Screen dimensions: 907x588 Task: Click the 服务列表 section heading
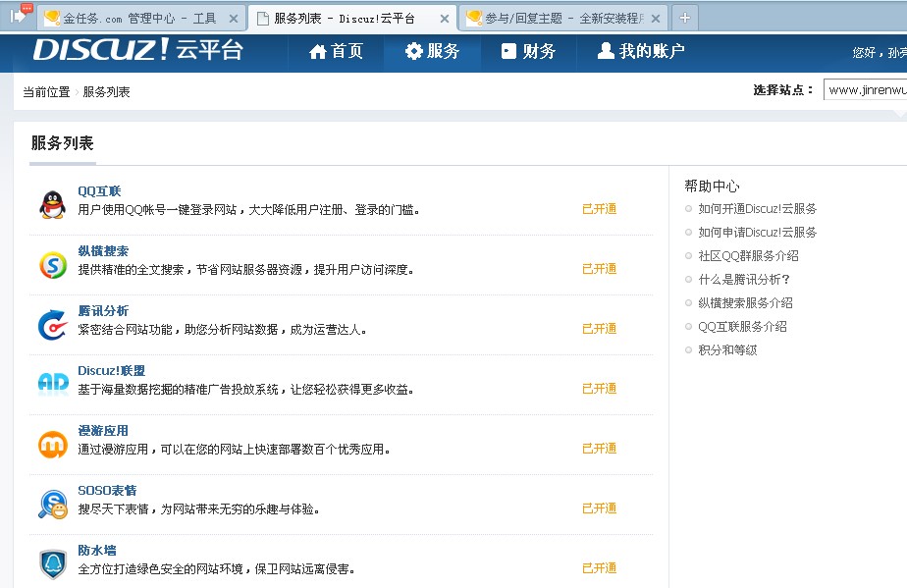[63, 143]
